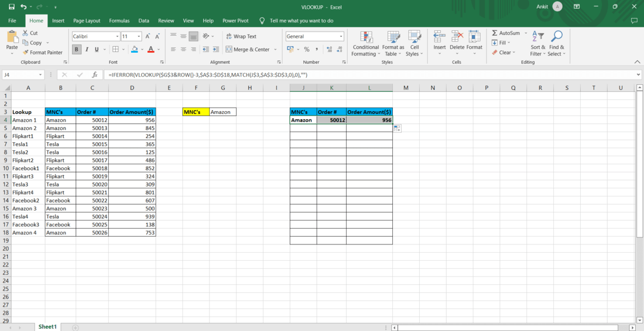
Task: Apply Comma Style format
Action: pyautogui.click(x=317, y=49)
